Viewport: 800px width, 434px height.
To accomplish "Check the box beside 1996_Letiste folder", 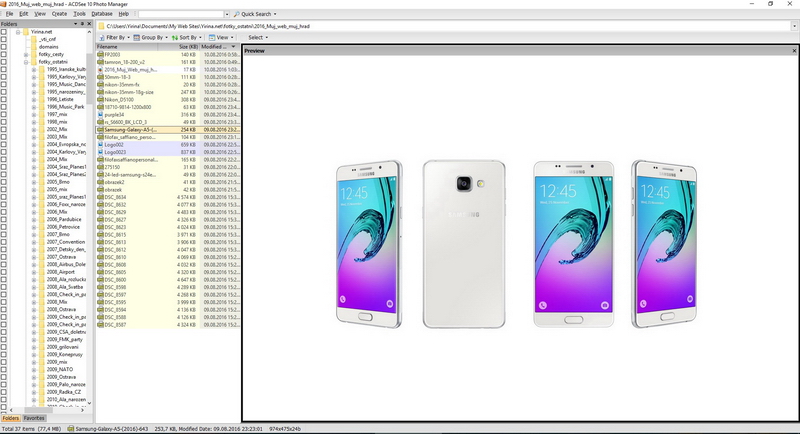I will tap(5, 99).
